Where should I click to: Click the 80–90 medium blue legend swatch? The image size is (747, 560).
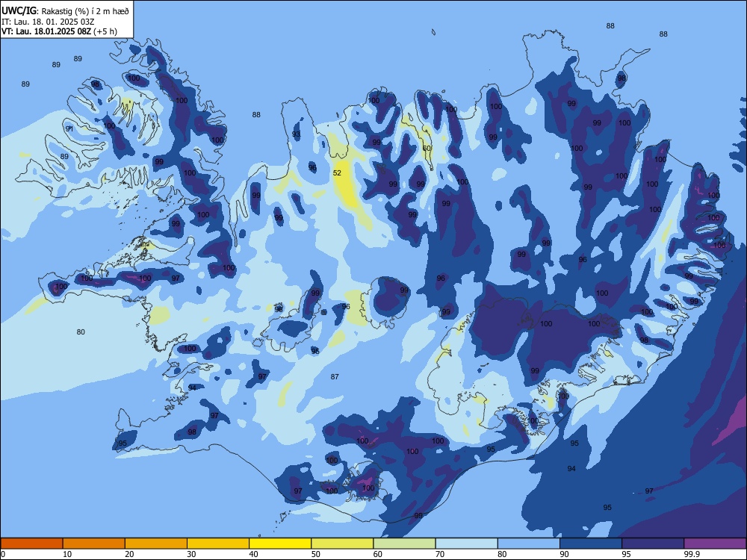point(528,544)
